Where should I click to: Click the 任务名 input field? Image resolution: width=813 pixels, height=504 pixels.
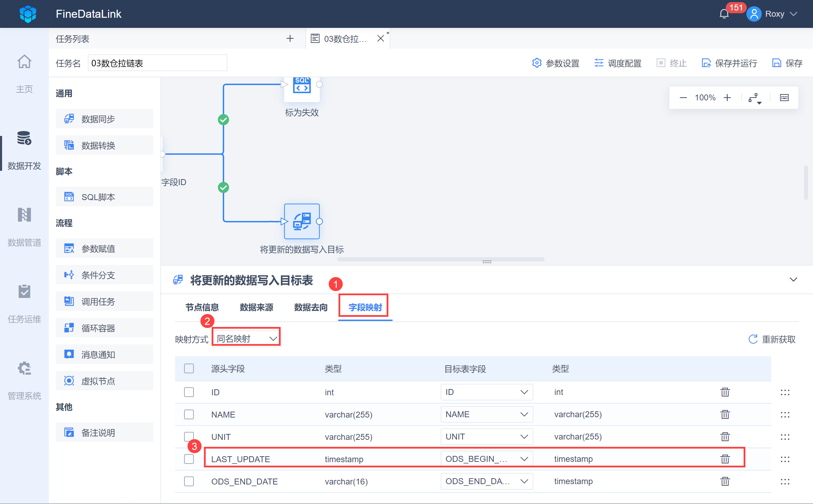click(157, 63)
